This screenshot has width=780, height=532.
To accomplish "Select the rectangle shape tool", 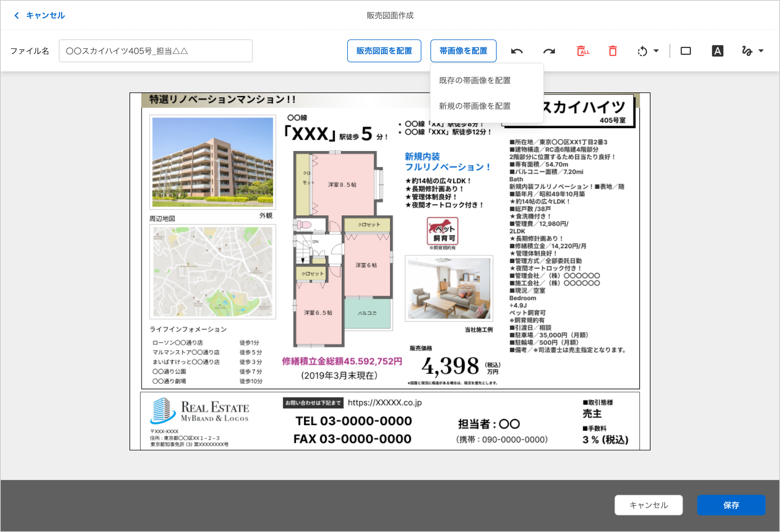I will [686, 51].
